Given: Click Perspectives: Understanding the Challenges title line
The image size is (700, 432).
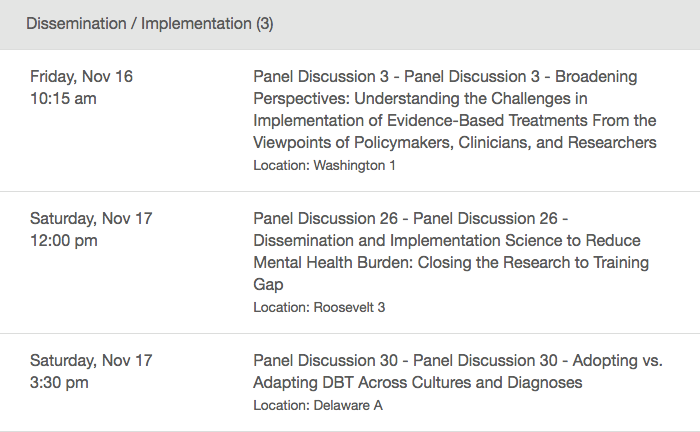Looking at the screenshot, I should (420, 99).
